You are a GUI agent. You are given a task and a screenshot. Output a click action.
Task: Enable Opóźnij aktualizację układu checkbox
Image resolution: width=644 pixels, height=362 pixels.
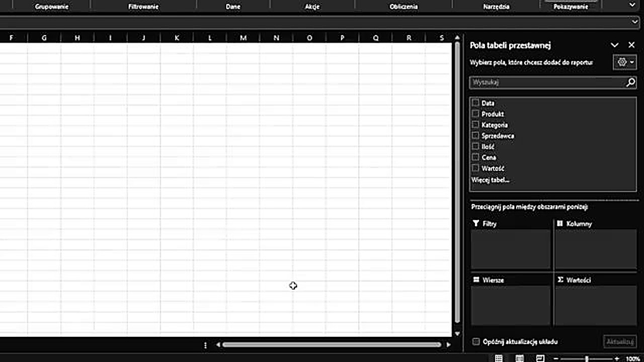476,342
